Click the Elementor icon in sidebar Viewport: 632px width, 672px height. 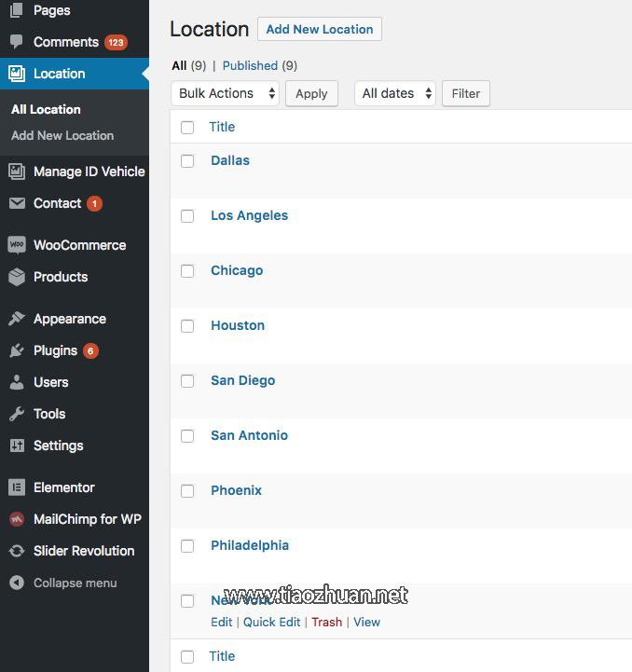17,487
